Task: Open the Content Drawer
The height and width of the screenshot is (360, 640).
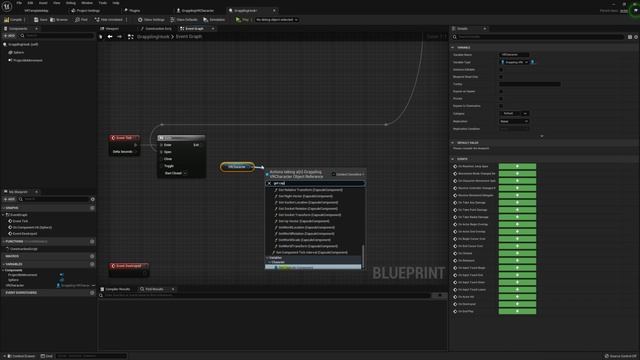Action: 21,356
